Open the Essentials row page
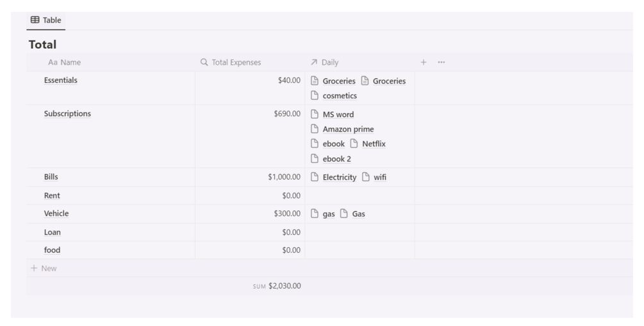 60,81
